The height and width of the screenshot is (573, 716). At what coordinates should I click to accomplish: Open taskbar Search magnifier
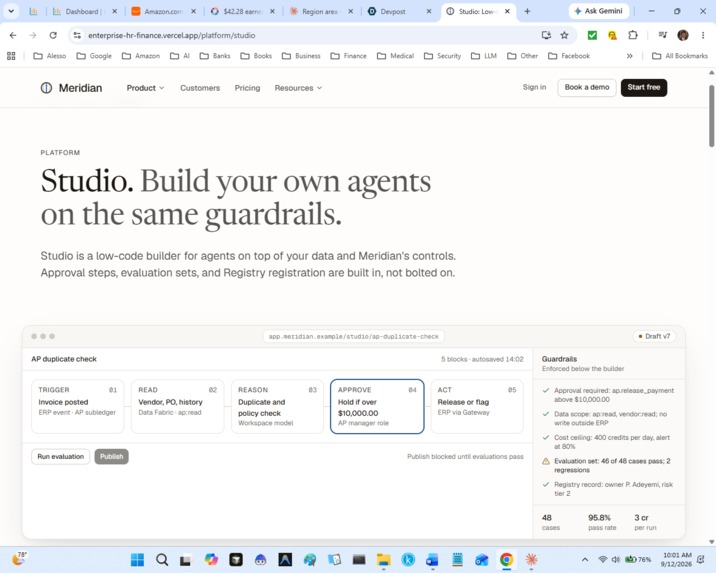(x=162, y=559)
